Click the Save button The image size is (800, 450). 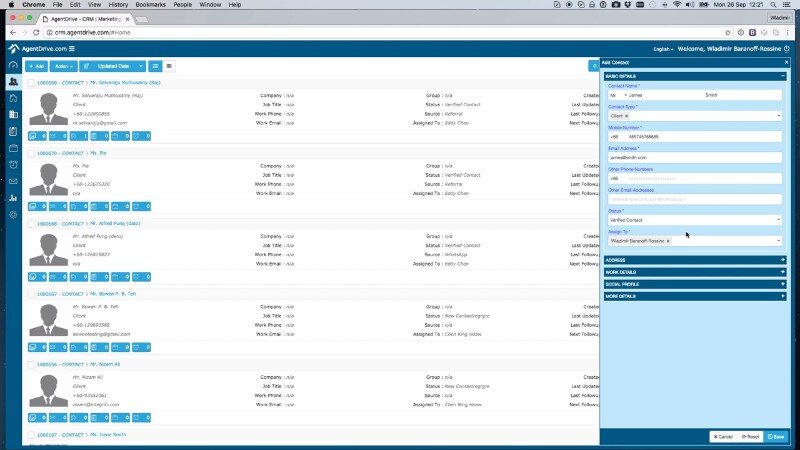(776, 437)
